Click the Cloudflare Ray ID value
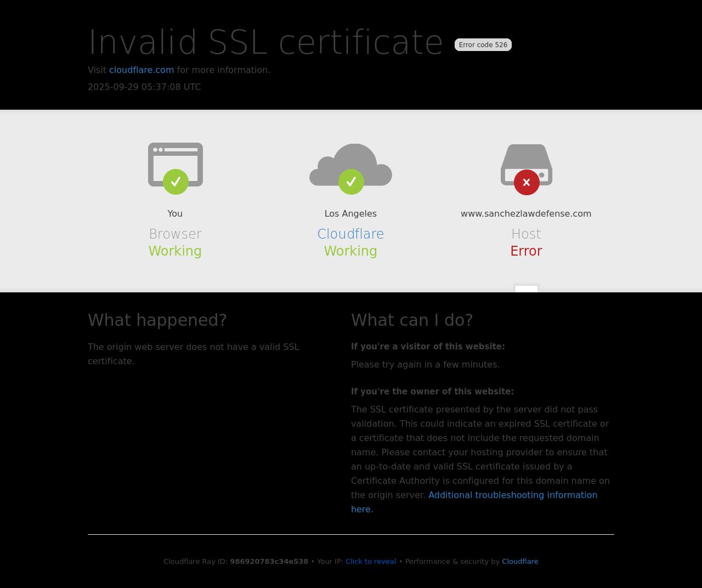Screen dimensions: 702x588 click(269, 561)
